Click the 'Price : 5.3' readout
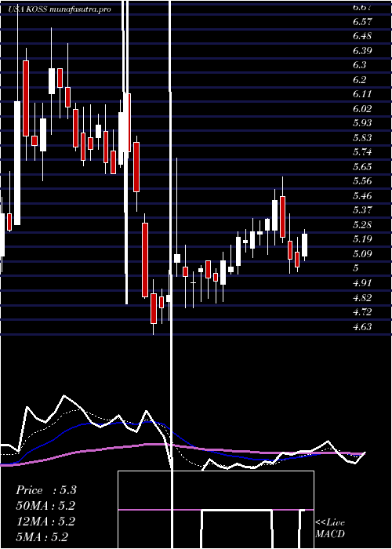The image size is (392, 549). [x=46, y=490]
